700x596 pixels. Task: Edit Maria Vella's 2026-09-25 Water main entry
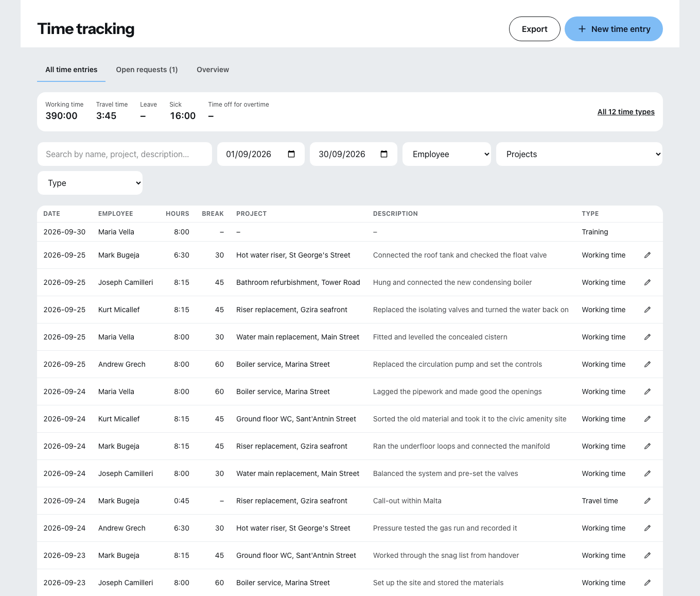point(647,337)
